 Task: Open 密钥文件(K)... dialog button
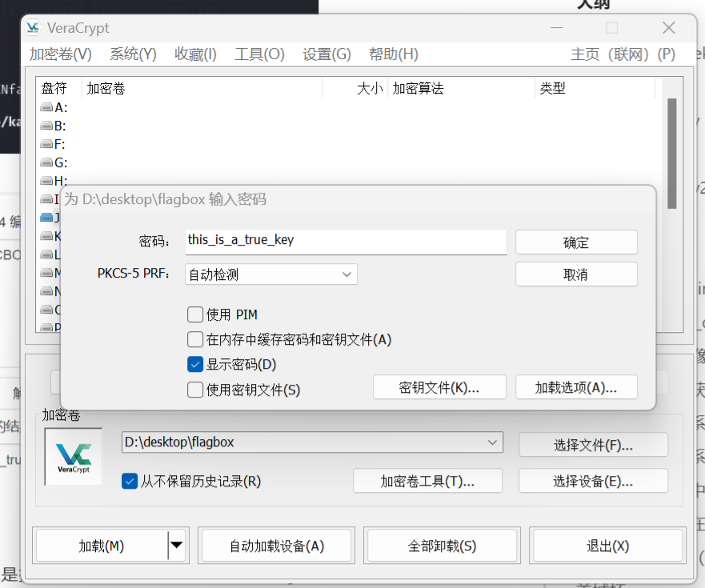pos(439,387)
